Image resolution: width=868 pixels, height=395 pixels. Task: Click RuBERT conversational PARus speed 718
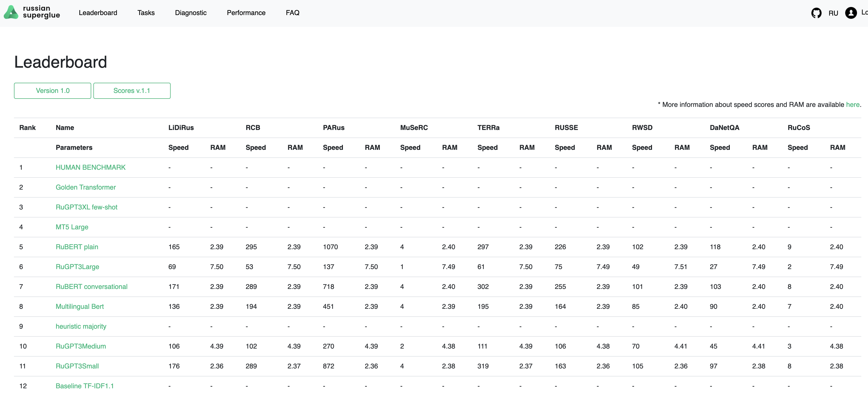click(x=328, y=287)
